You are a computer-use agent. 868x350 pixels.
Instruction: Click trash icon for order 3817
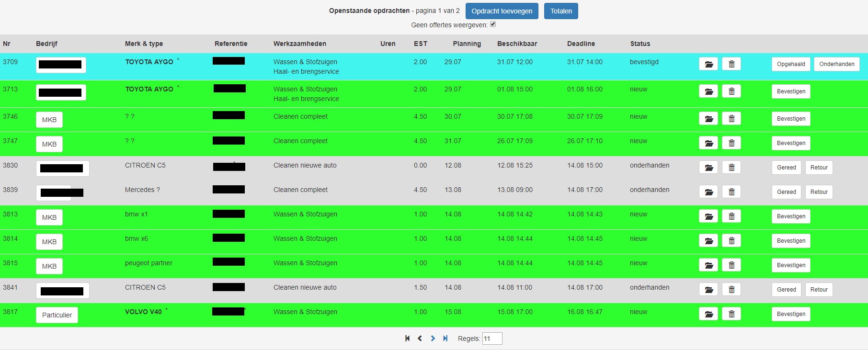[731, 314]
